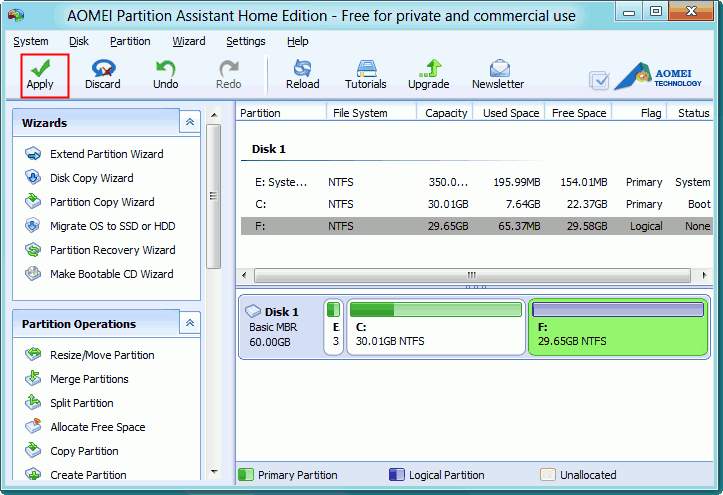The image size is (723, 495).
Task: Select the E: System partition row
Action: (476, 182)
